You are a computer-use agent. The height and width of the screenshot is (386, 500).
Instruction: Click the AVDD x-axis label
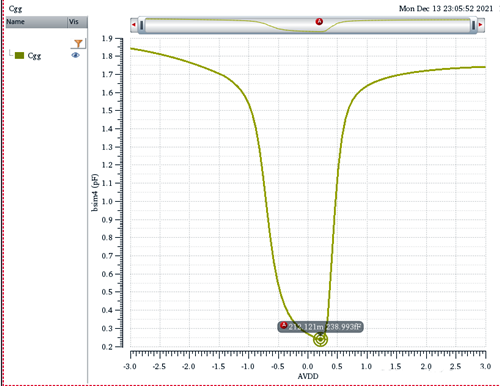[x=308, y=376]
